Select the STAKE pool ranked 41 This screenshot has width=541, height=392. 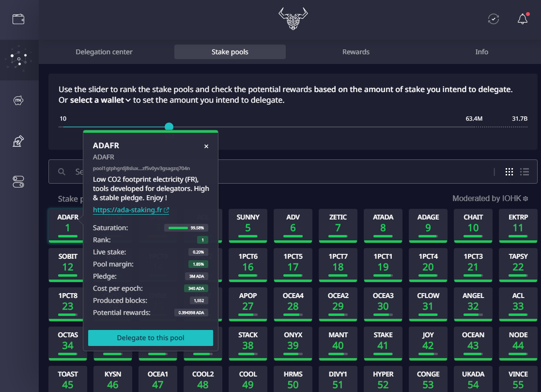click(383, 344)
